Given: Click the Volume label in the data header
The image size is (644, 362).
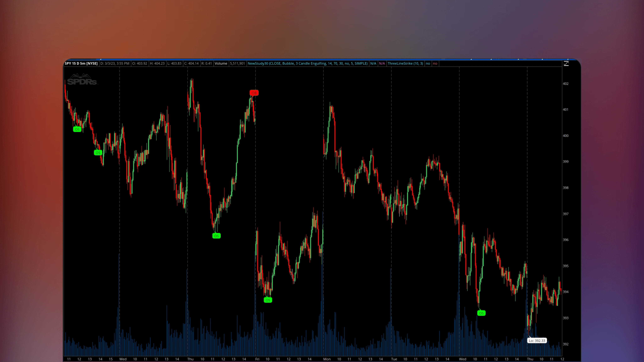Looking at the screenshot, I should pos(221,63).
